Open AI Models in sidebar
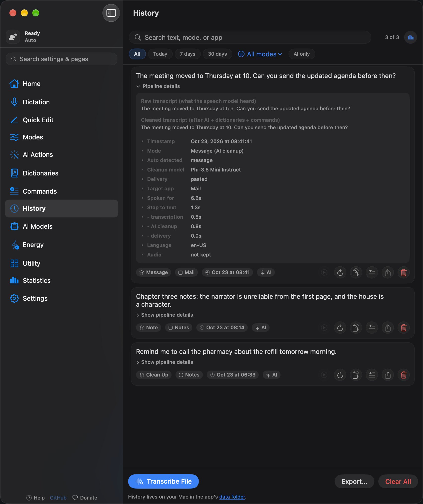The height and width of the screenshot is (504, 423). click(x=62, y=226)
